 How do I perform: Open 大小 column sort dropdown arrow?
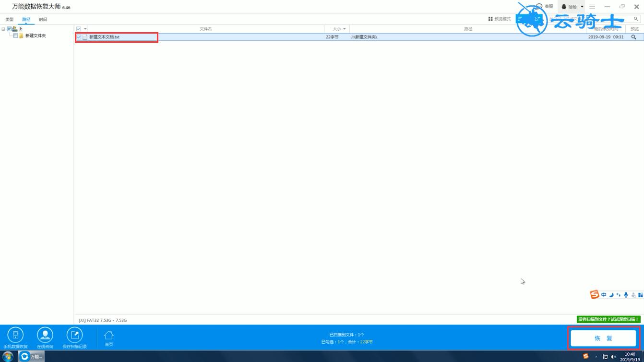pyautogui.click(x=344, y=29)
